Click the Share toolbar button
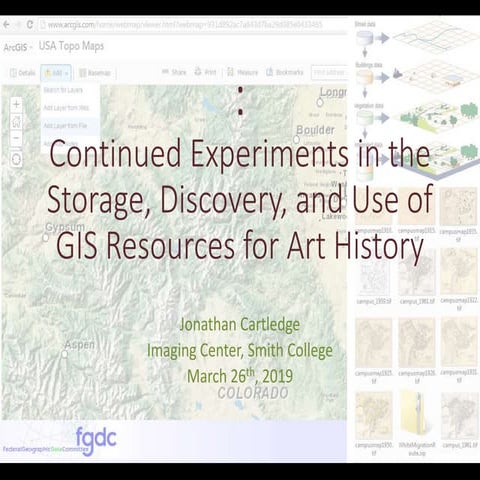 tap(174, 72)
